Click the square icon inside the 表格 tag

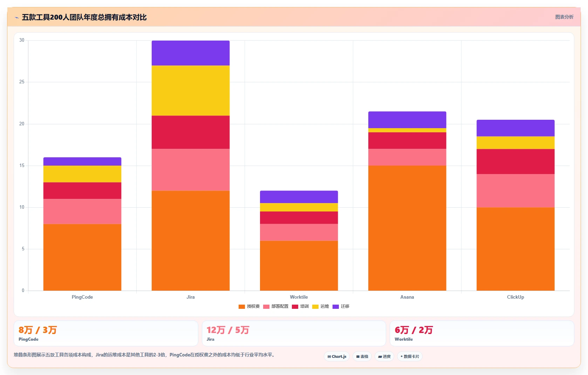(358, 356)
